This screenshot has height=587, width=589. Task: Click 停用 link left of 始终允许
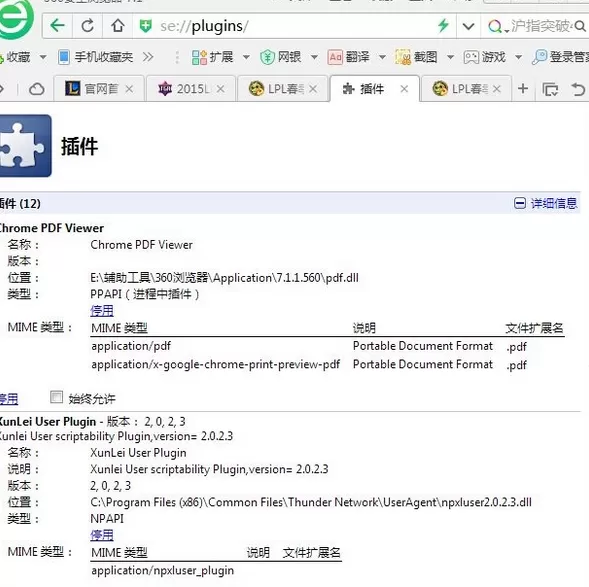pos(8,399)
